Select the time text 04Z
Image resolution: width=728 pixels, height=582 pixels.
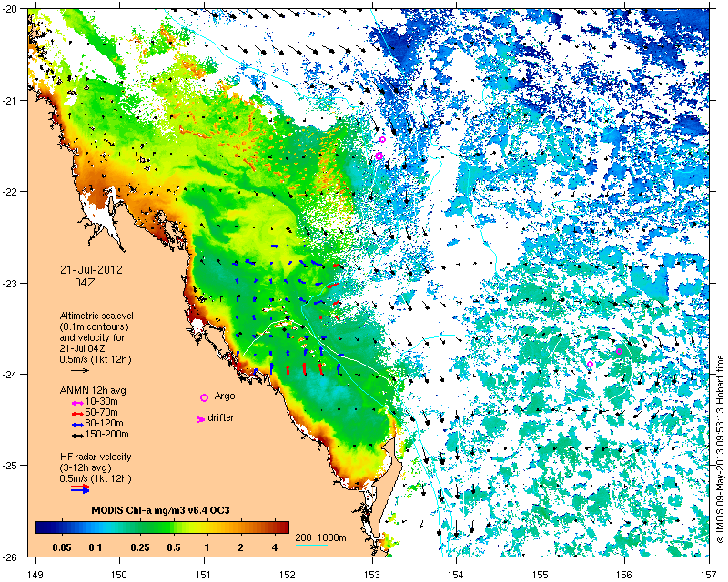[x=85, y=282]
